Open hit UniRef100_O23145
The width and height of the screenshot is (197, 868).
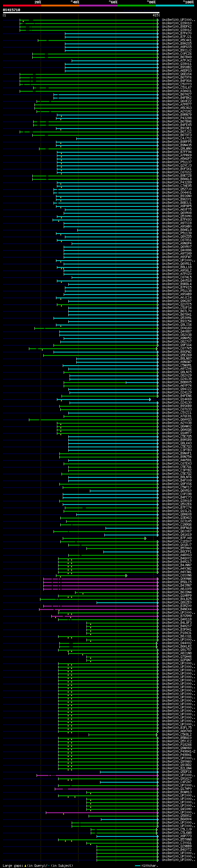click(x=177, y=521)
